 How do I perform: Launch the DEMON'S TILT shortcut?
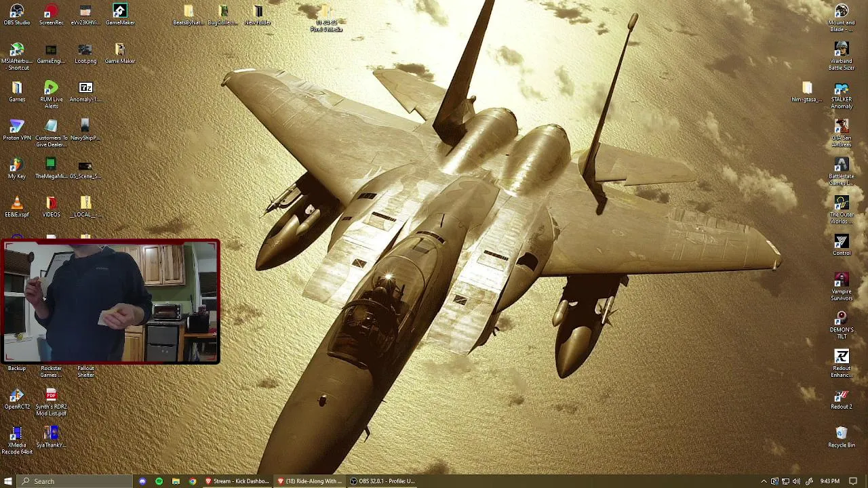842,326
